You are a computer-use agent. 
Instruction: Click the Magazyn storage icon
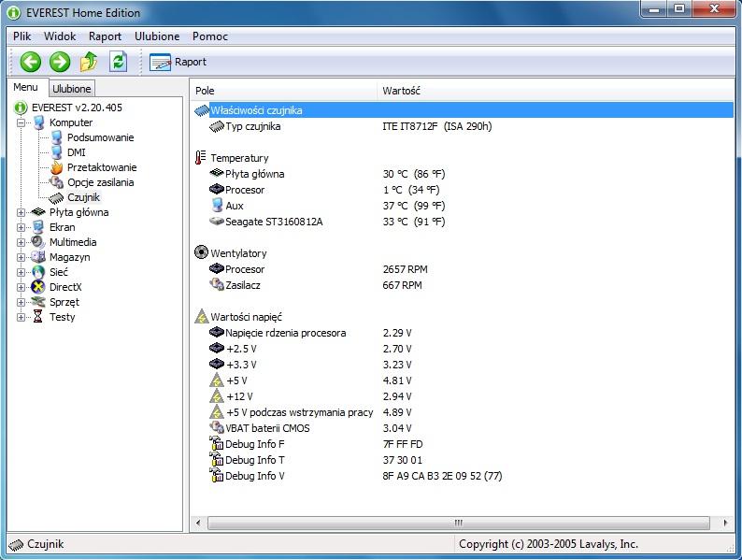[38, 257]
